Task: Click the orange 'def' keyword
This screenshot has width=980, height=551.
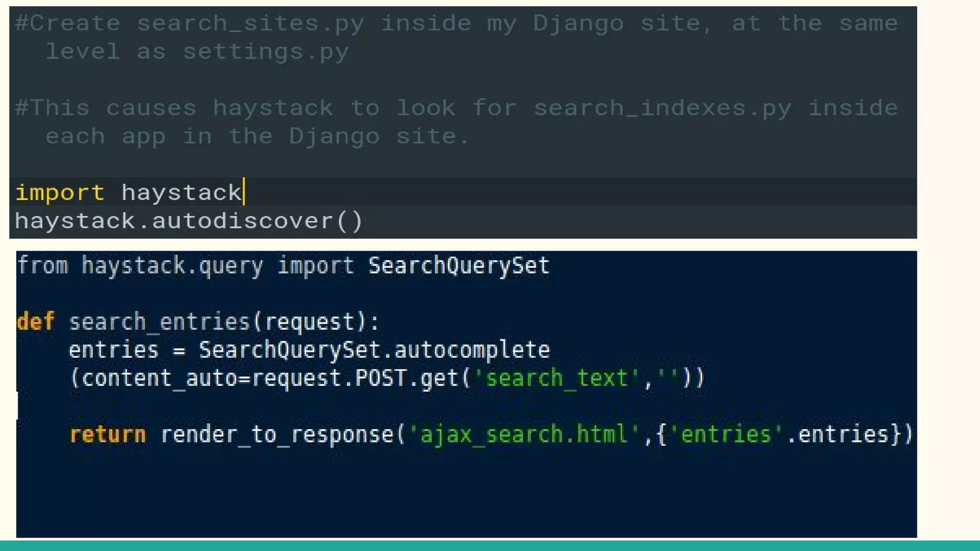Action: (35, 321)
